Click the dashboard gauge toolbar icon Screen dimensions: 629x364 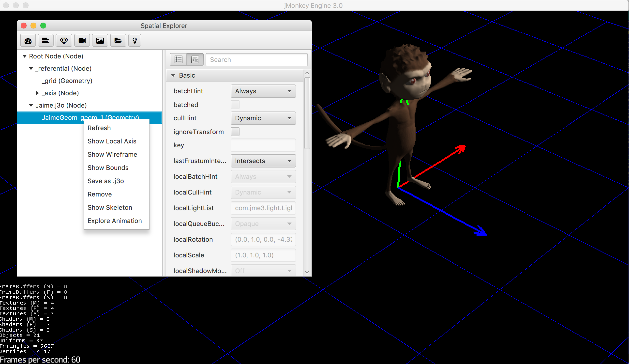pyautogui.click(x=28, y=41)
